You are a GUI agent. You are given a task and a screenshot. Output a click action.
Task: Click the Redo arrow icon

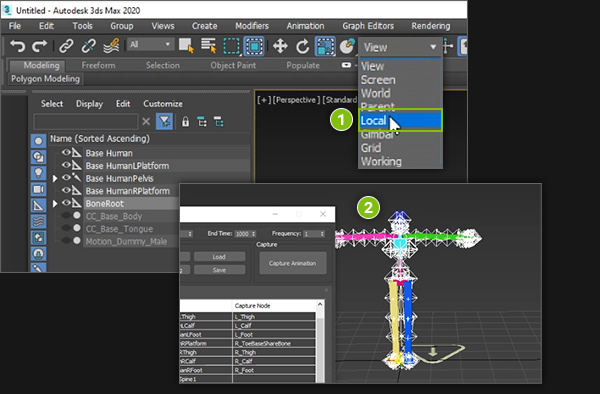click(x=39, y=46)
